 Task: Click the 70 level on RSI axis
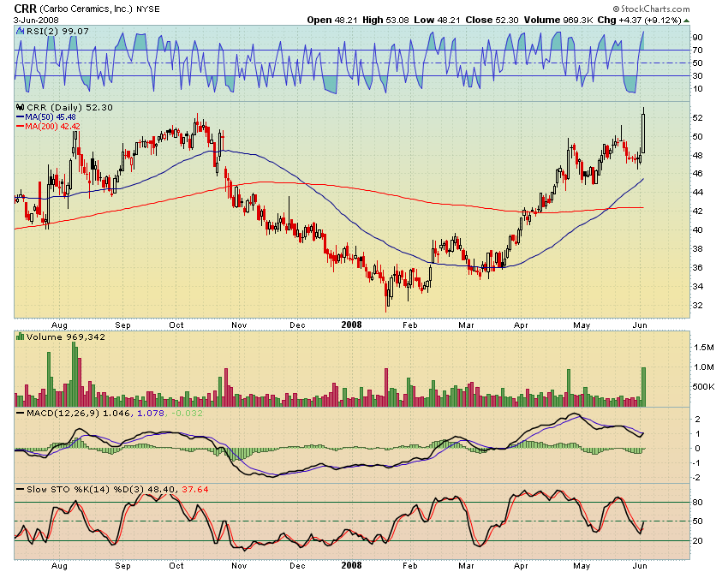[697, 51]
